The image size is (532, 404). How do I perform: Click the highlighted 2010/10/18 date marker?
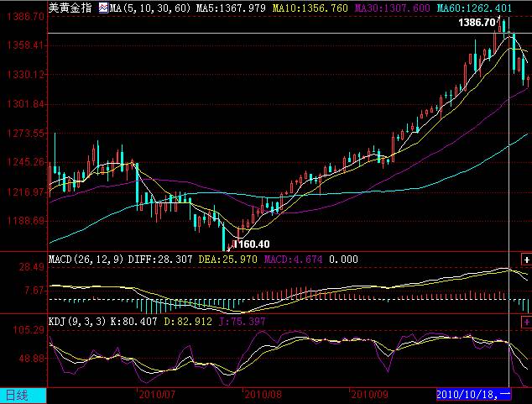[473, 395]
